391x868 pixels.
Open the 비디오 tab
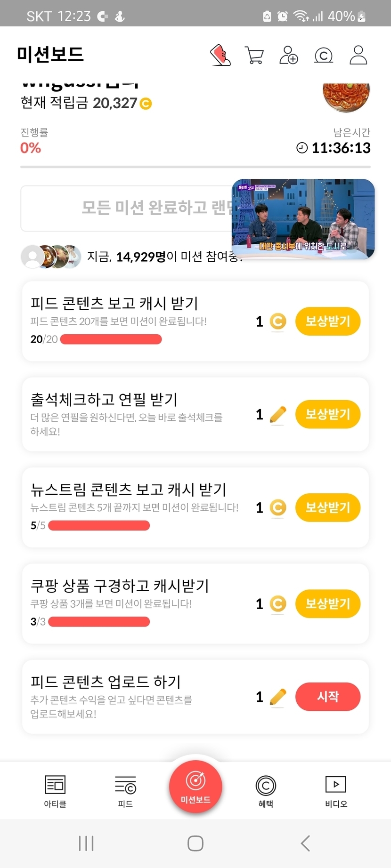click(x=336, y=791)
